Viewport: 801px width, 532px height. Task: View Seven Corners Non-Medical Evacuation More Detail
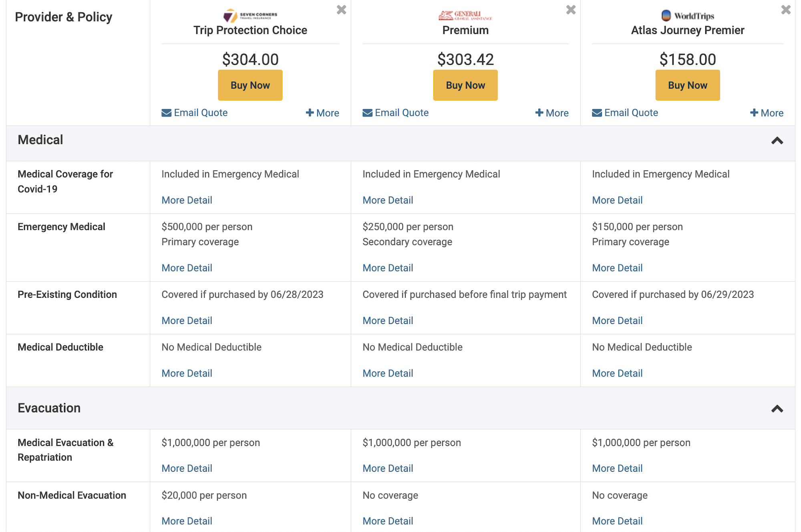pyautogui.click(x=187, y=520)
